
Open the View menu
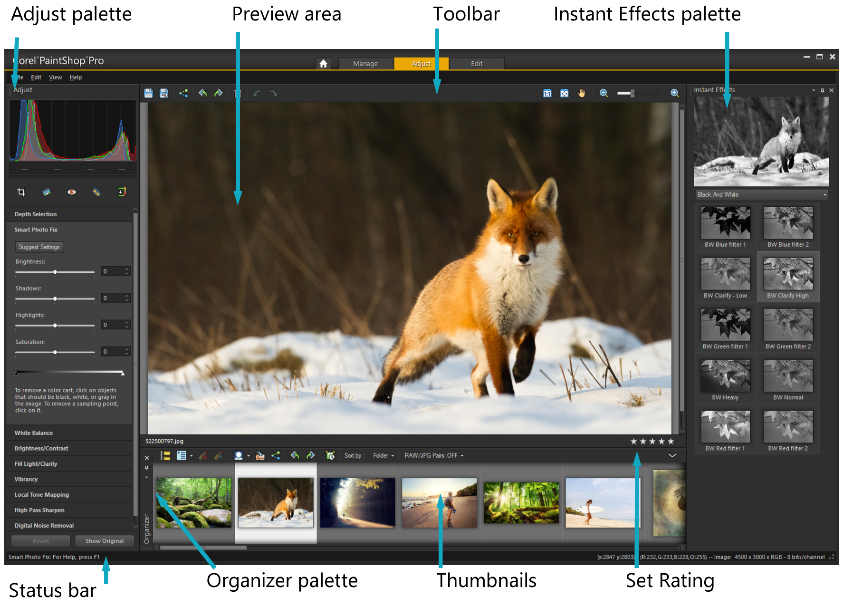55,77
